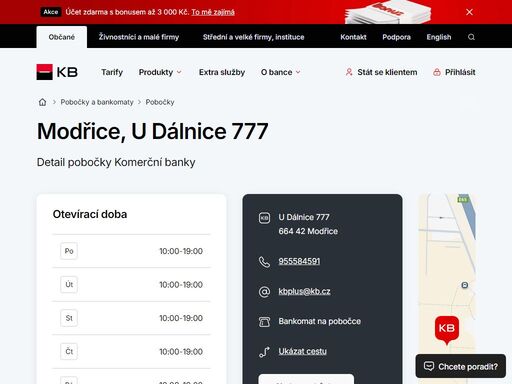Viewport: 512px width, 384px height.
Task: Click the email at-sign icon
Action: [x=264, y=292]
